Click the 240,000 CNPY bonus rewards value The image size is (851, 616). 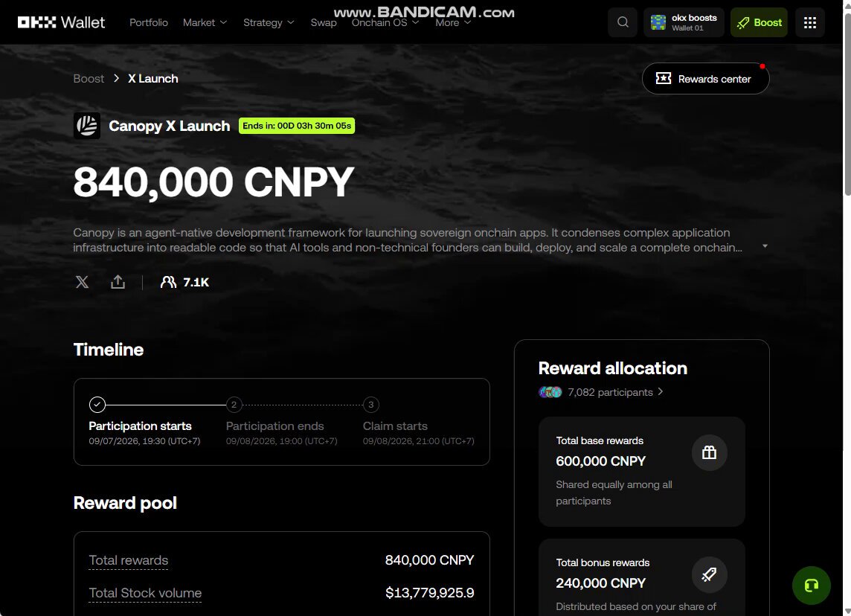click(601, 583)
